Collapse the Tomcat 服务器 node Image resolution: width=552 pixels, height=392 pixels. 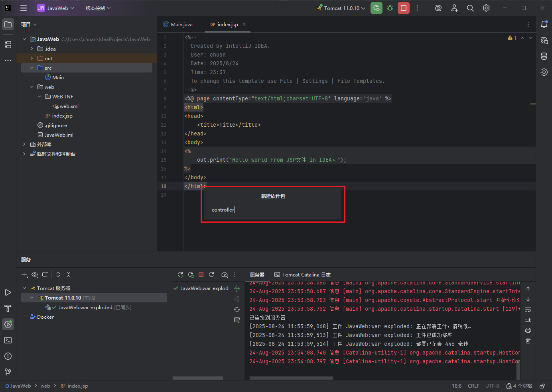pyautogui.click(x=24, y=288)
